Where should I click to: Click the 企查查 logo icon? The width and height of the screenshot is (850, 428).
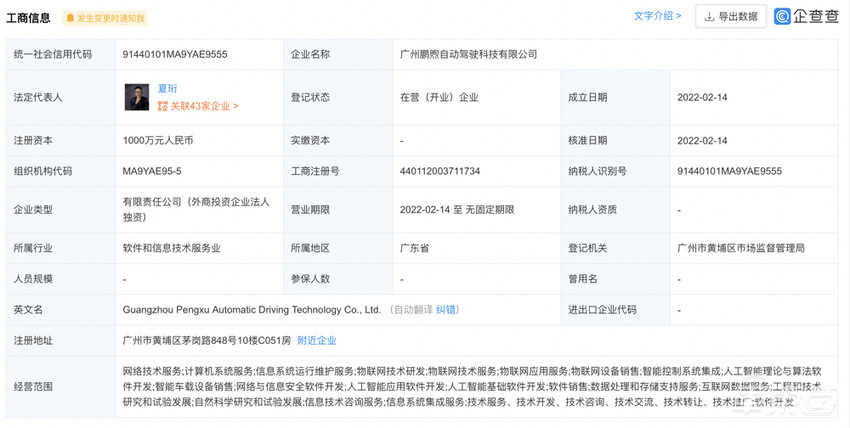782,16
